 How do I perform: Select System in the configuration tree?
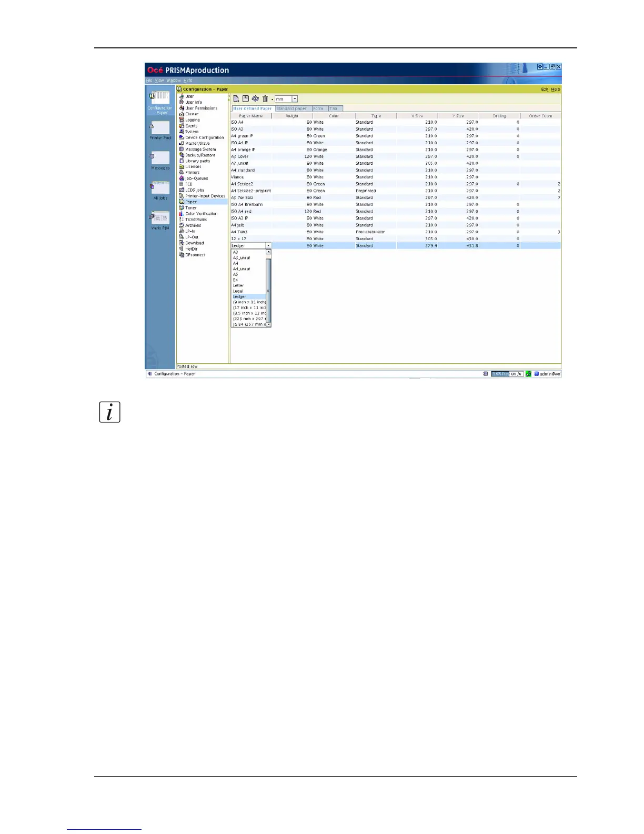coord(192,132)
